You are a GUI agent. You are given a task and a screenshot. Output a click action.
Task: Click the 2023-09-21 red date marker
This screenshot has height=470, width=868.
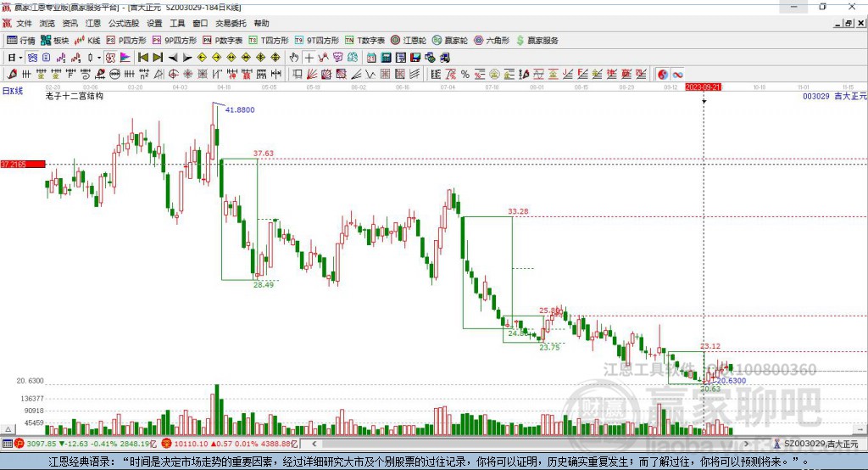coord(703,87)
